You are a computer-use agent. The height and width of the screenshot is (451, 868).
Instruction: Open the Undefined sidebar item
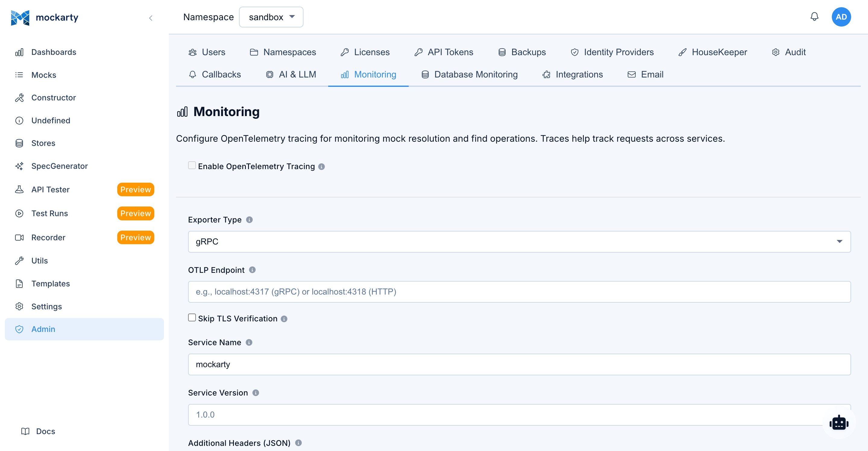(x=84, y=120)
